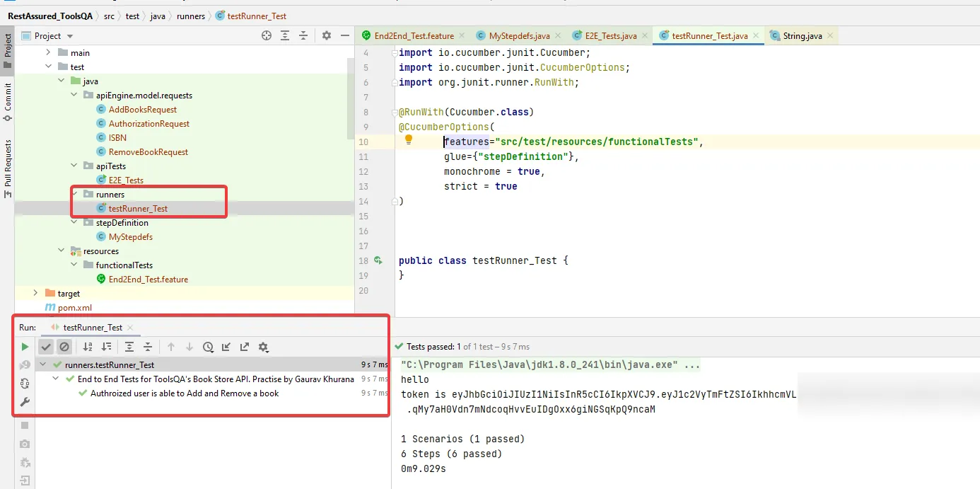
Task: Close the testRunner_Test.java editor tab
Action: point(756,35)
